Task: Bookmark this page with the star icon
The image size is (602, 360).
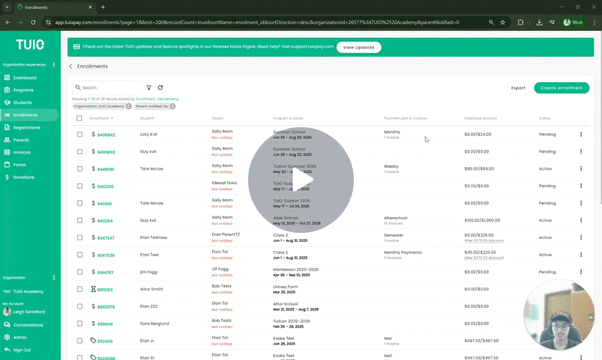Action: 503,22
